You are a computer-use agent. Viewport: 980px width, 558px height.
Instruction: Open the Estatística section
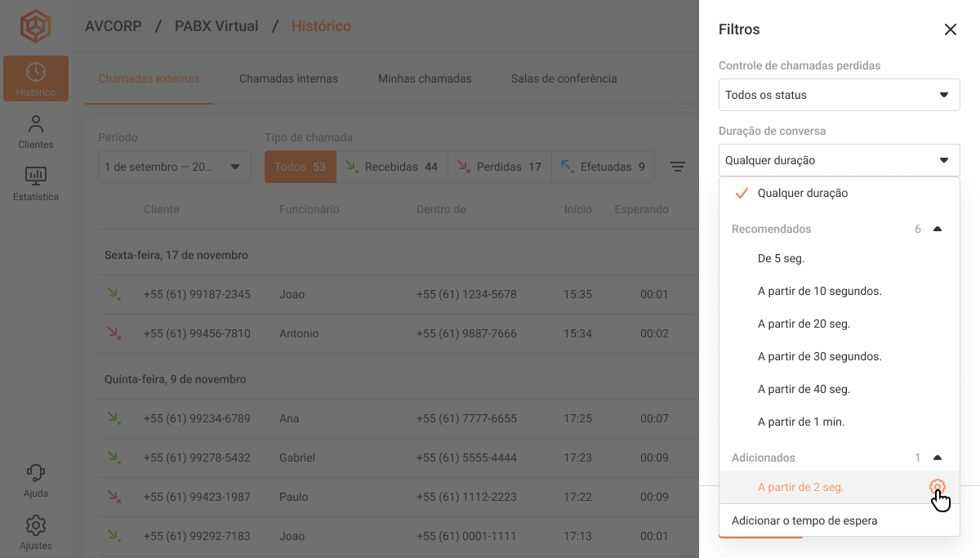pos(35,184)
